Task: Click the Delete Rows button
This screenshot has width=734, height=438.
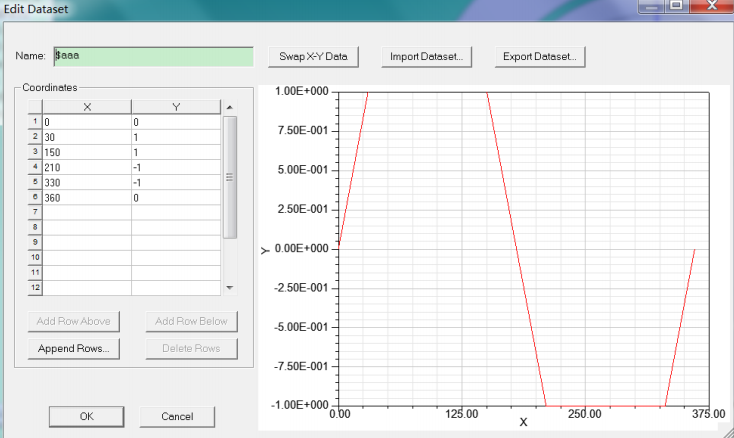Action: point(191,349)
